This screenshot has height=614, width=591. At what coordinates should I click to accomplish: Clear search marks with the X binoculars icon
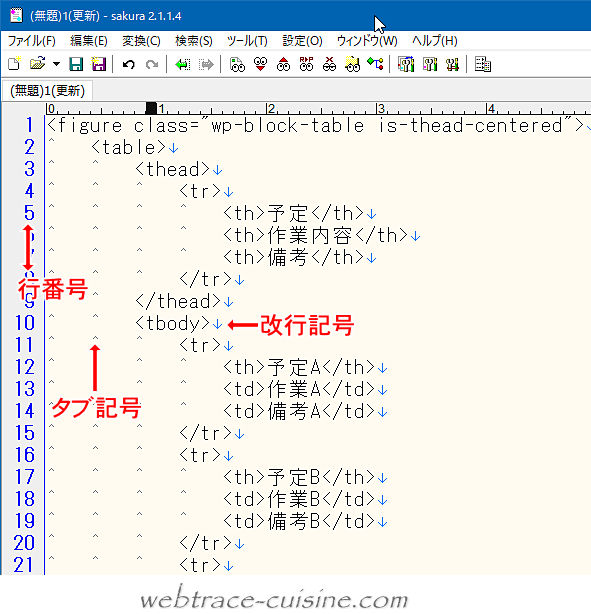point(329,64)
